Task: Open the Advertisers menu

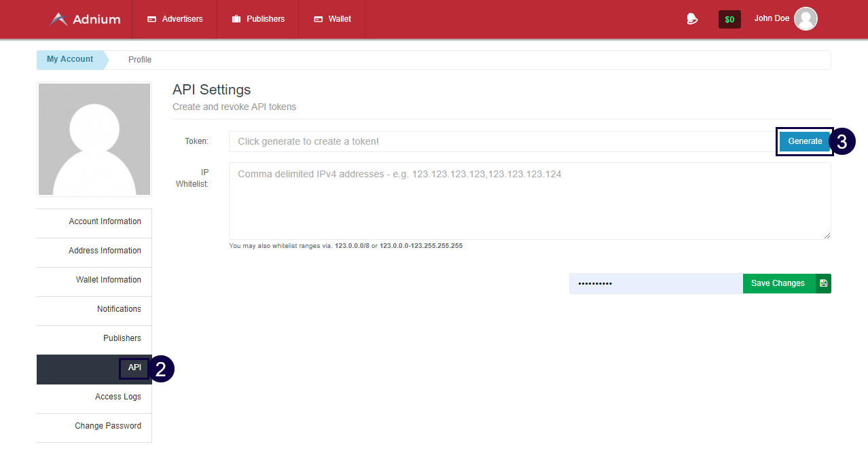Action: pyautogui.click(x=175, y=19)
